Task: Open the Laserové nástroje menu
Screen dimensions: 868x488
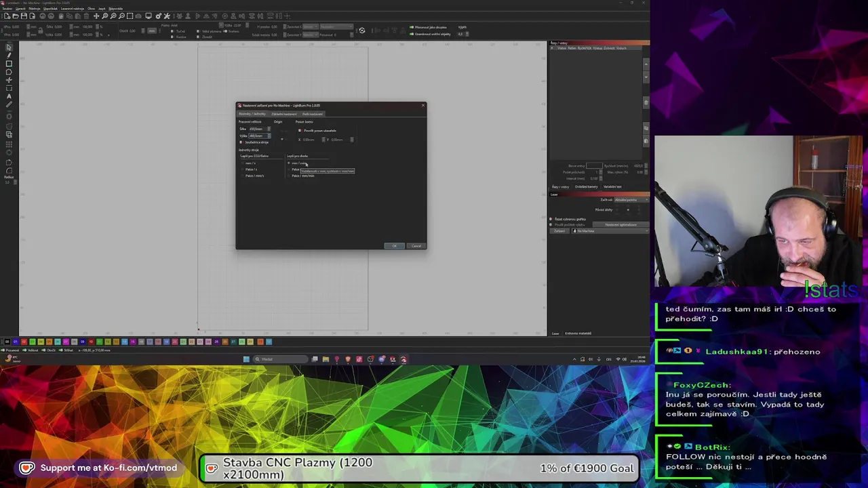Action: coord(73,9)
